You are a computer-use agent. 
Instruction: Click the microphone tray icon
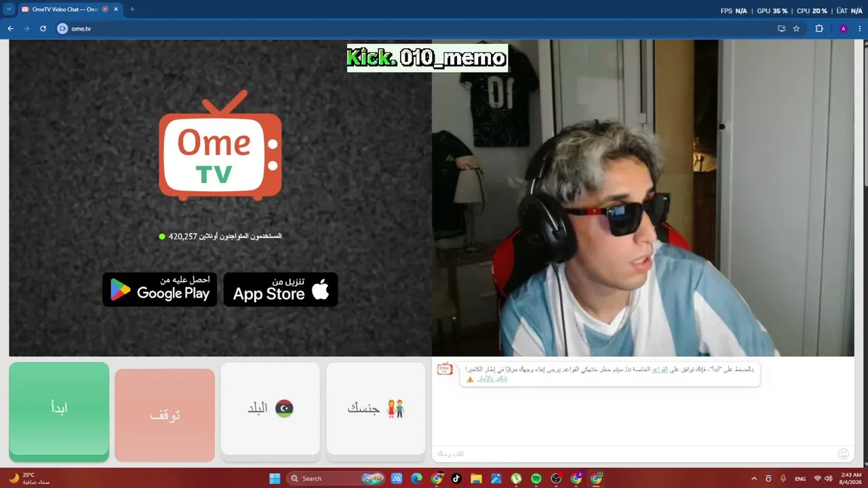[783, 479]
